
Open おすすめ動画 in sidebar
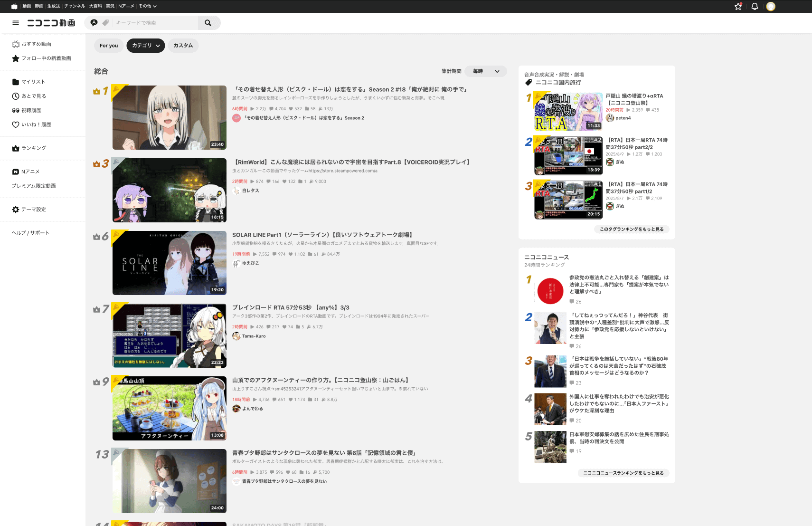click(31, 44)
